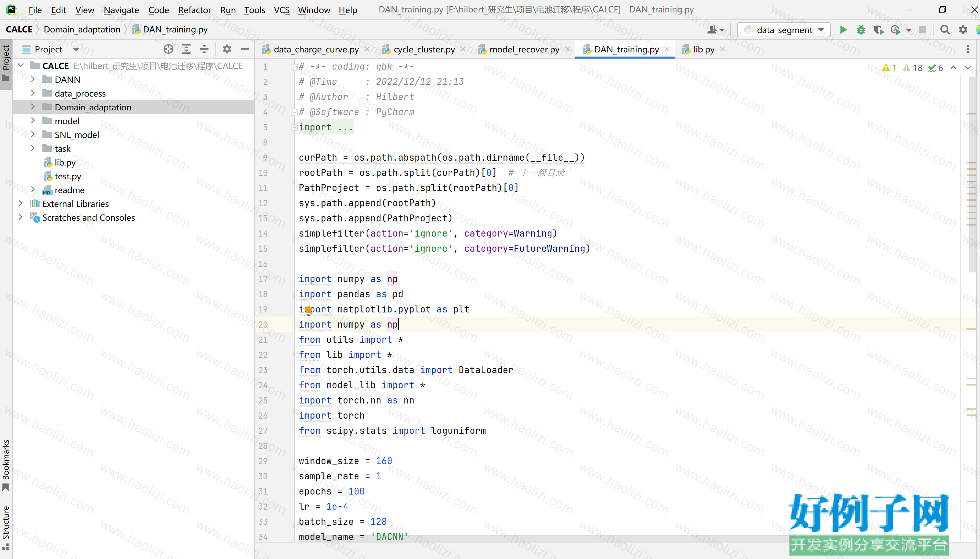Screen dimensions: 980x559
Task: Click CALCE in the breadcrumb bar
Action: click(19, 30)
